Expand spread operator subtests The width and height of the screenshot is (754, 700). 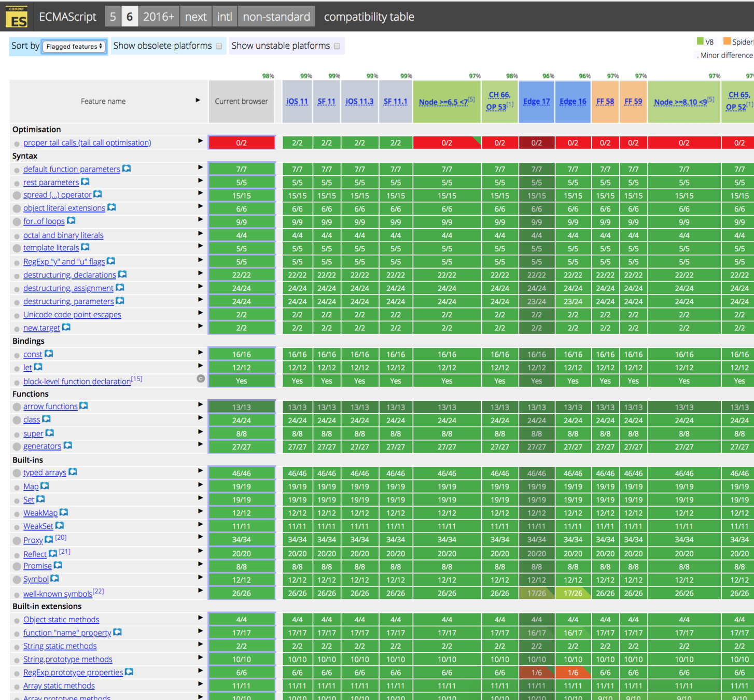pyautogui.click(x=200, y=193)
